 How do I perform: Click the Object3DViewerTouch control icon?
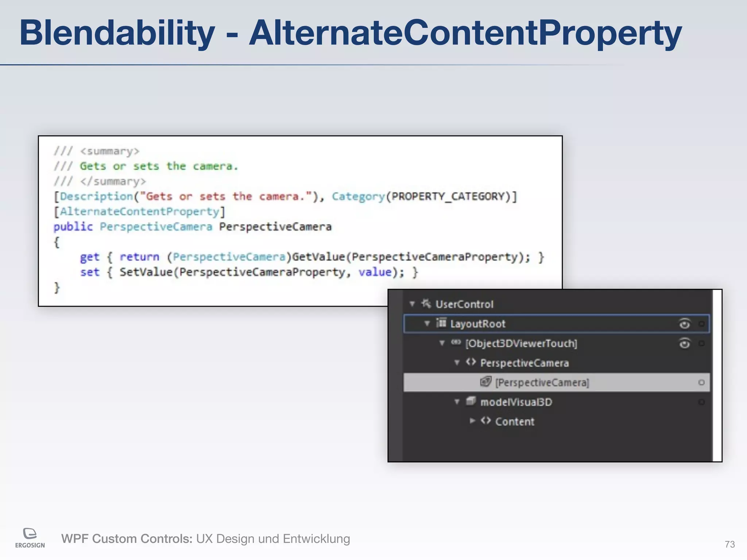[x=456, y=342]
